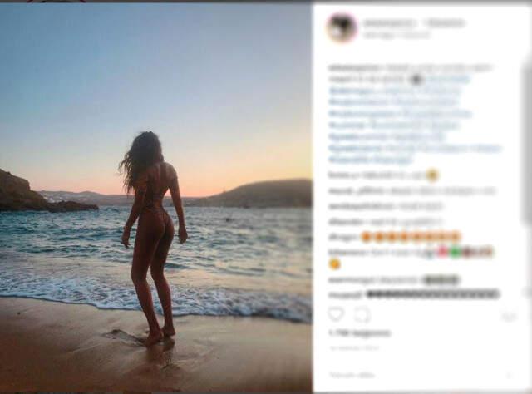This screenshot has width=532, height=394.
Task: Save the post with the bookmark icon
Action: (509, 317)
